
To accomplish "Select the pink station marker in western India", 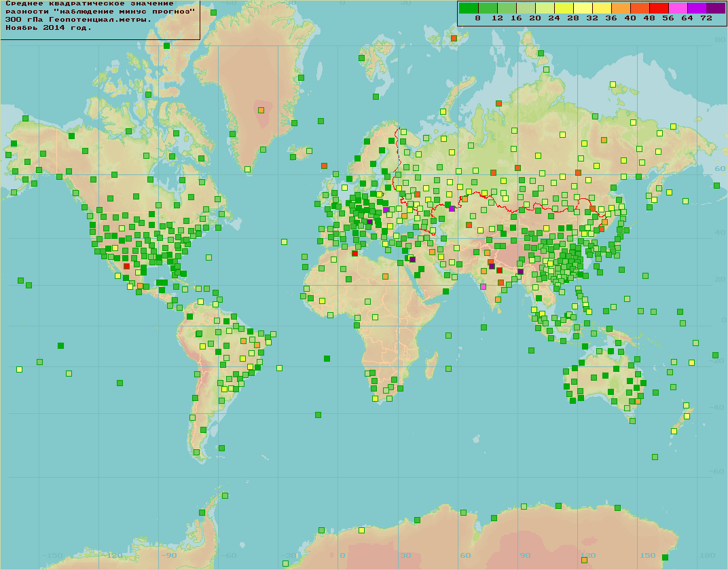I will click(x=484, y=287).
